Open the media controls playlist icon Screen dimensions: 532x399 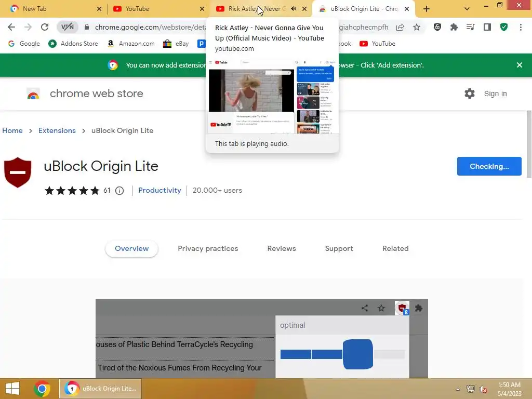471,27
